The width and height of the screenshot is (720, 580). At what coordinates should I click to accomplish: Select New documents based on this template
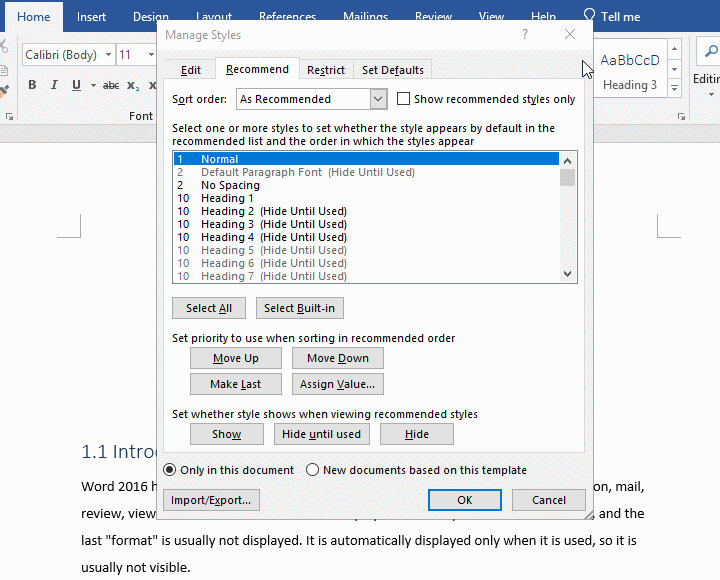pyautogui.click(x=312, y=470)
